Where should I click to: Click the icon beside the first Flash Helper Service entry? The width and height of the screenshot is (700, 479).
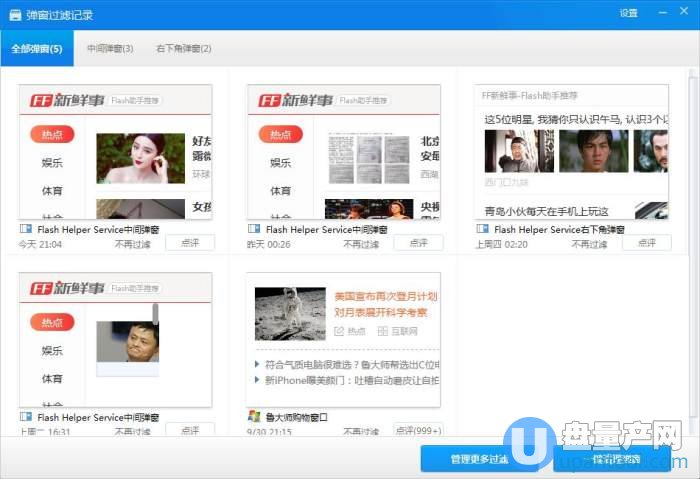[25, 229]
